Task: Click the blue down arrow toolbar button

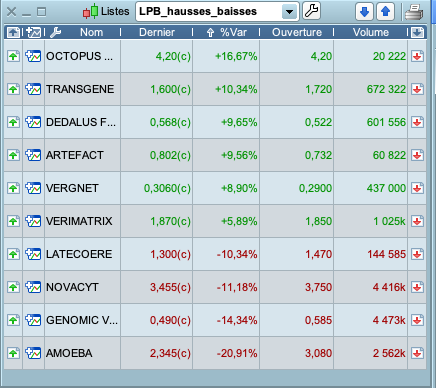Action: coord(364,12)
